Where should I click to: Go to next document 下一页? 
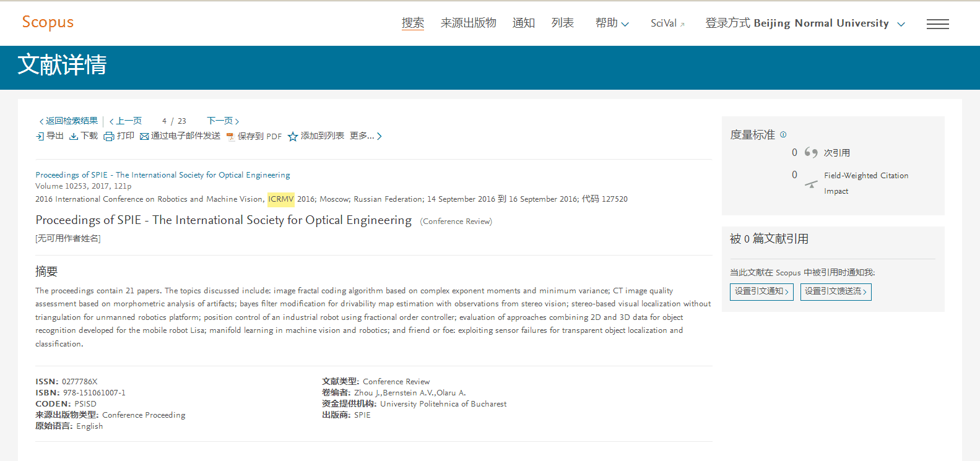223,121
